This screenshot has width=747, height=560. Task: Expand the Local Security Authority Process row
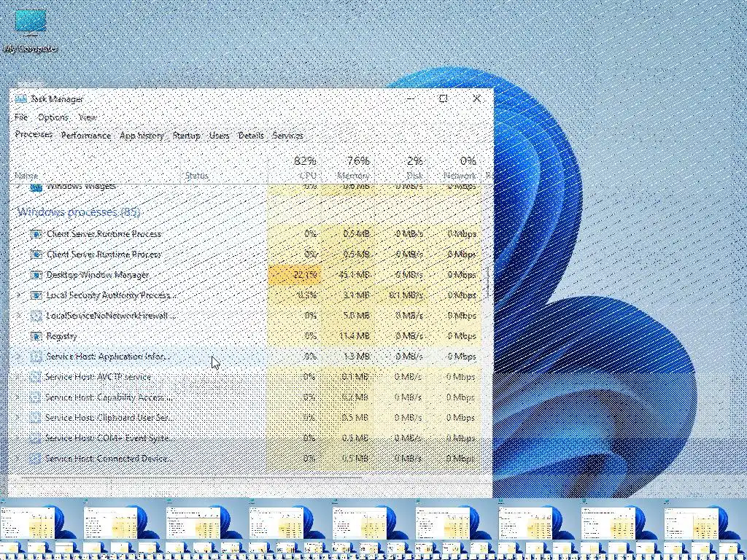[x=18, y=295]
